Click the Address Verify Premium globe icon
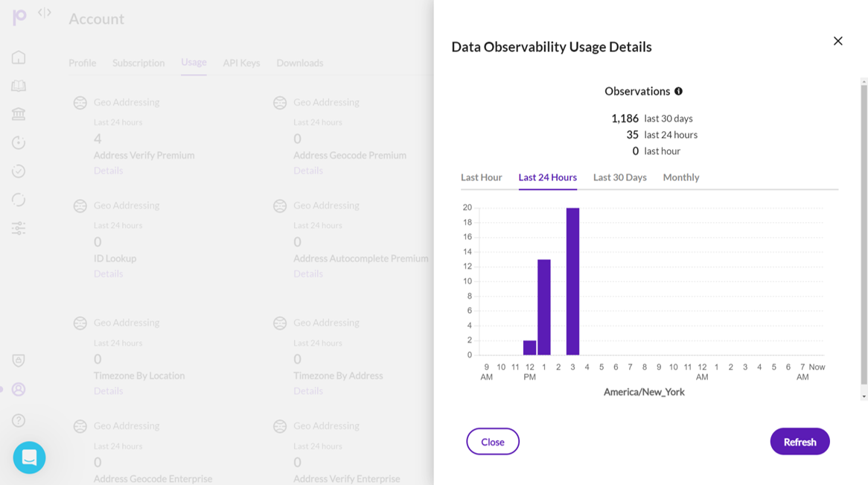Screen dimensions: 868x485 tap(80, 103)
